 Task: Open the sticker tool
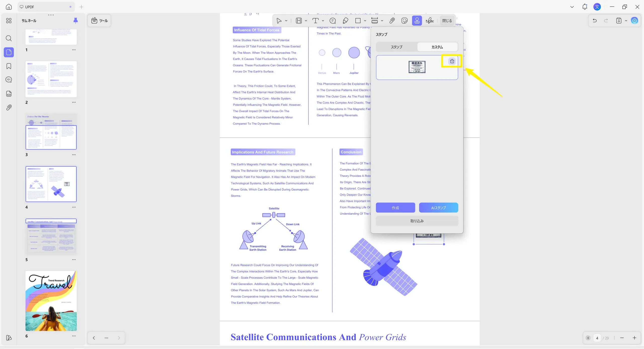[x=404, y=21]
